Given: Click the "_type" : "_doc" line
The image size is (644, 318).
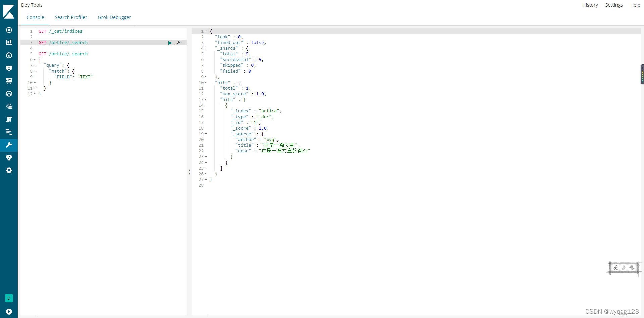Looking at the screenshot, I should pyautogui.click(x=252, y=117).
